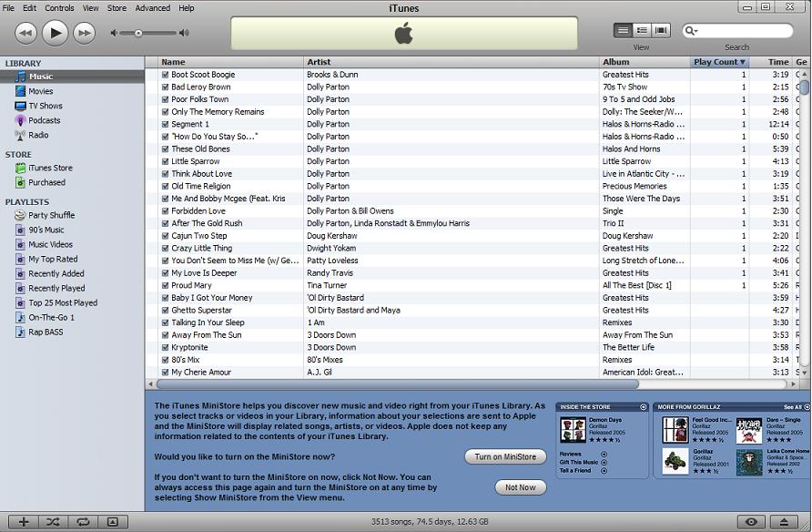Open the 90's Music smart playlist
812x532 pixels.
(46, 230)
